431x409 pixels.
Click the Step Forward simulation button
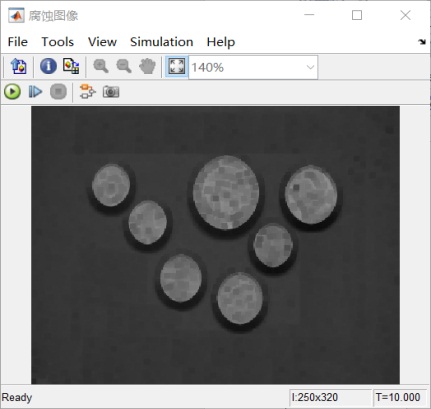pyautogui.click(x=35, y=92)
